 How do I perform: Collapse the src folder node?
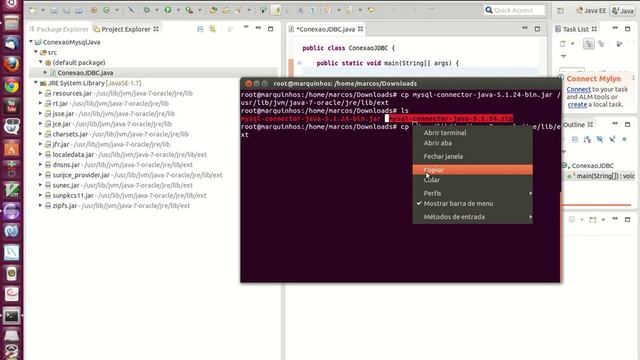36,52
